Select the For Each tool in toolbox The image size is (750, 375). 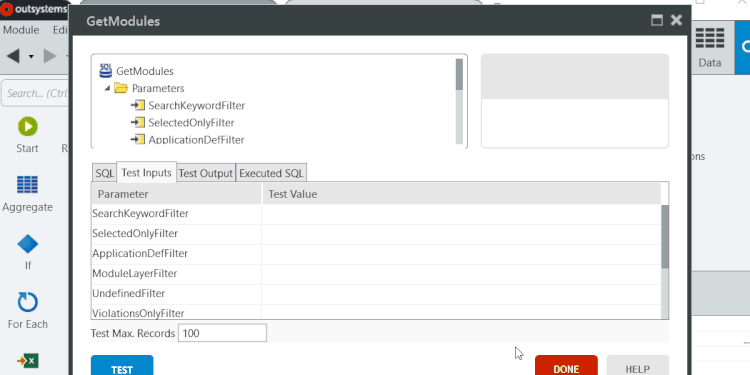point(27,310)
